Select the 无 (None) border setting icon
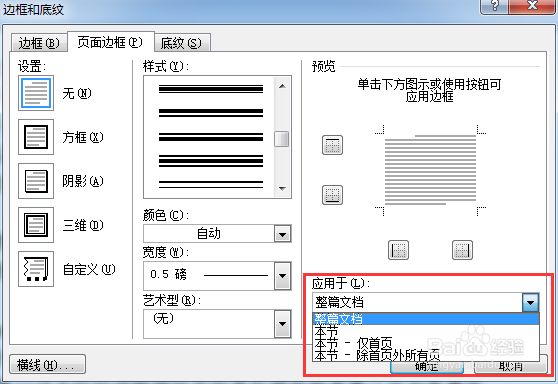Image resolution: width=558 pixels, height=384 pixels. (36, 93)
